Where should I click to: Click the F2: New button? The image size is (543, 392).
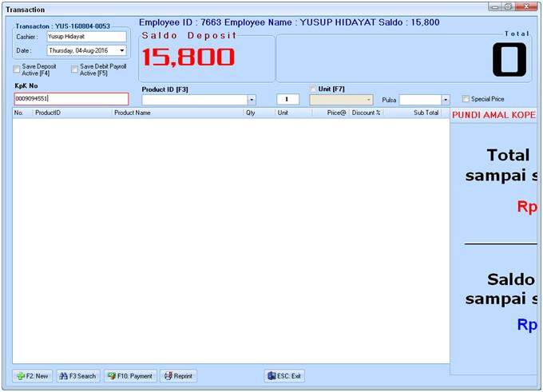point(33,376)
